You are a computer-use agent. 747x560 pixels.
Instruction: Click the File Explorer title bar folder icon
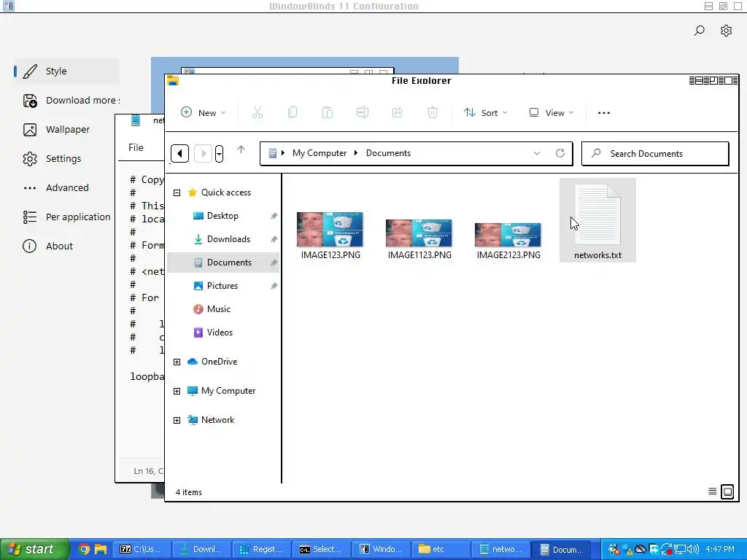pyautogui.click(x=173, y=81)
